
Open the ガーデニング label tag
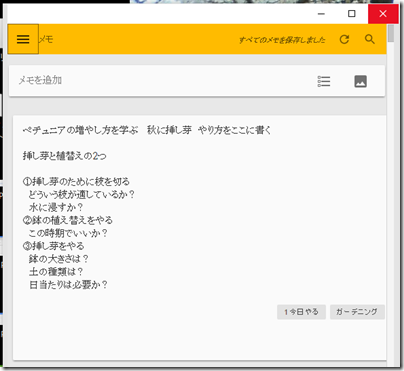(357, 312)
